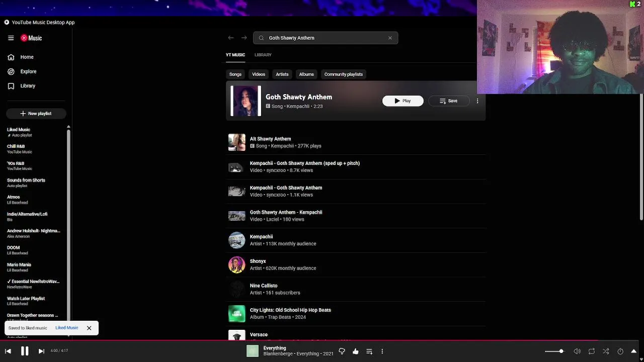Go forward with the right arrow

pos(244,38)
